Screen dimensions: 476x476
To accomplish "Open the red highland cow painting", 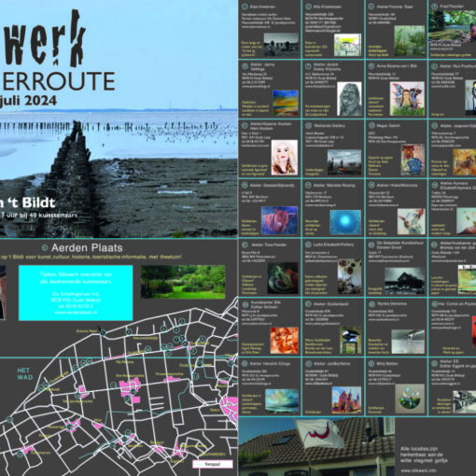I will pyautogui.click(x=279, y=220).
